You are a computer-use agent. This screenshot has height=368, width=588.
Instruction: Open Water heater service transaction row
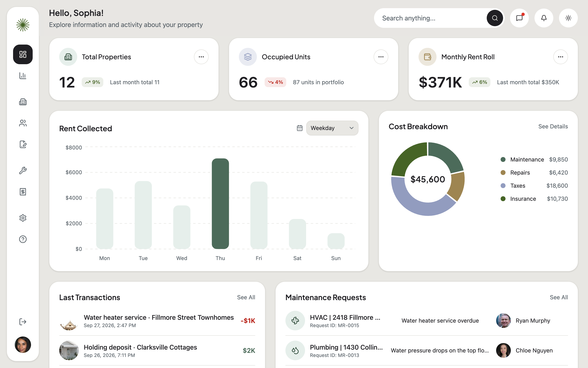(157, 321)
